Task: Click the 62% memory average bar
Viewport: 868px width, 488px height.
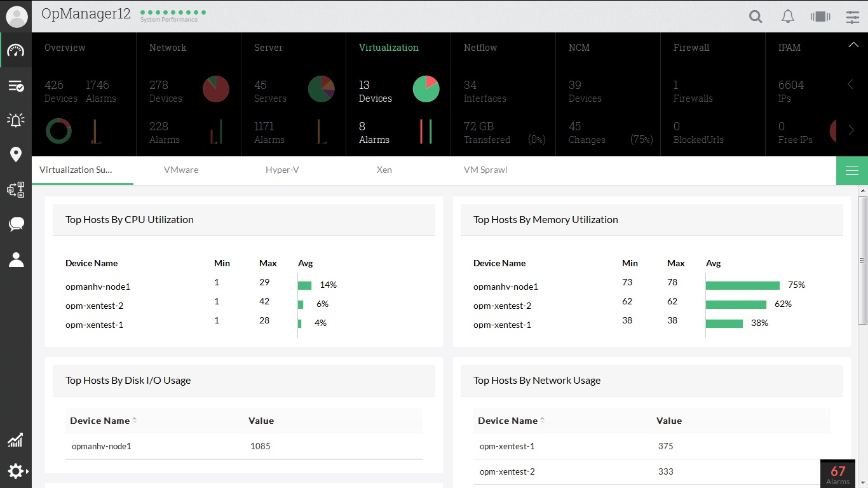Action: point(736,304)
